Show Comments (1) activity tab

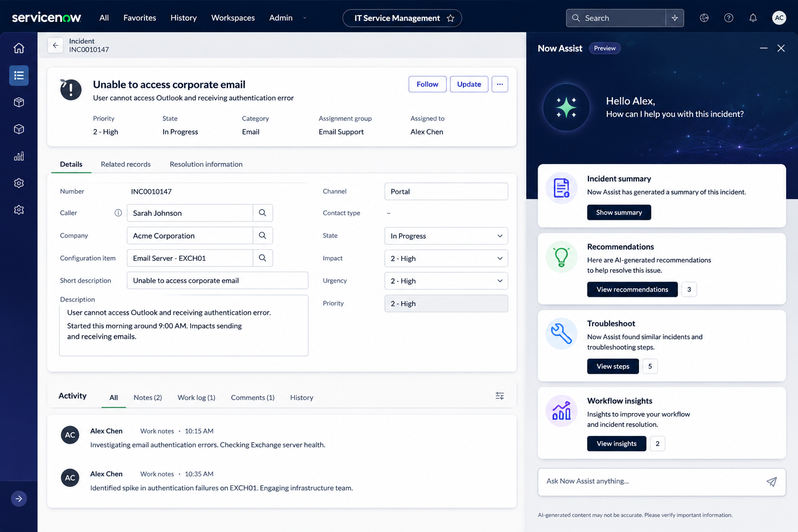pyautogui.click(x=252, y=397)
